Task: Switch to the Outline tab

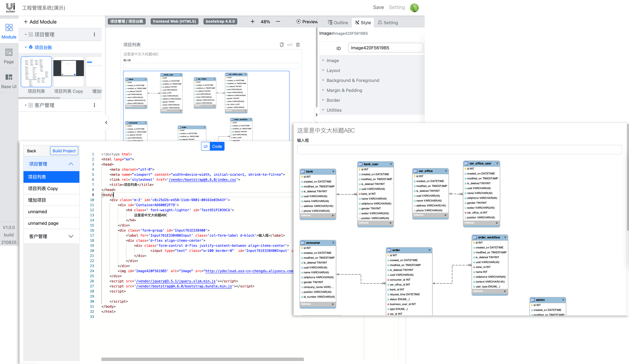Action: [338, 23]
